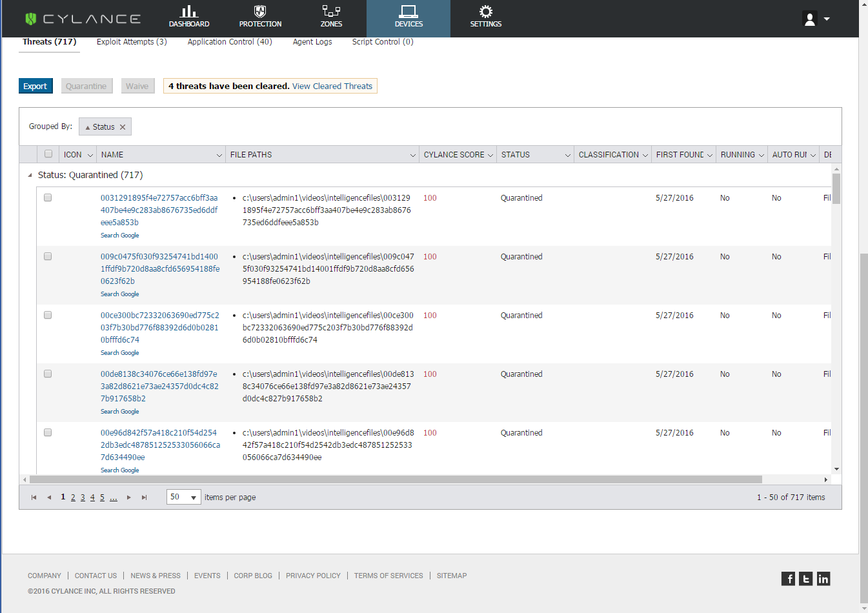Go to page 5
This screenshot has height=613, width=868.
102,497
